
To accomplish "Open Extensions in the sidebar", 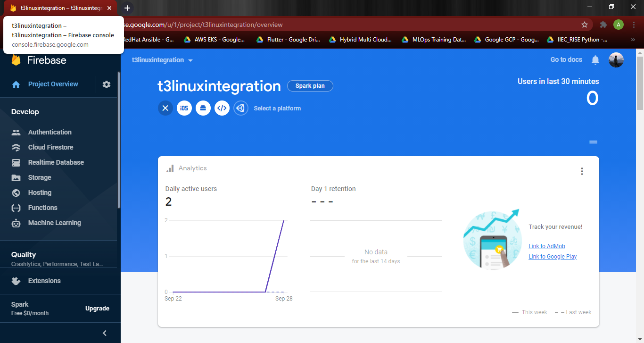I will 44,281.
